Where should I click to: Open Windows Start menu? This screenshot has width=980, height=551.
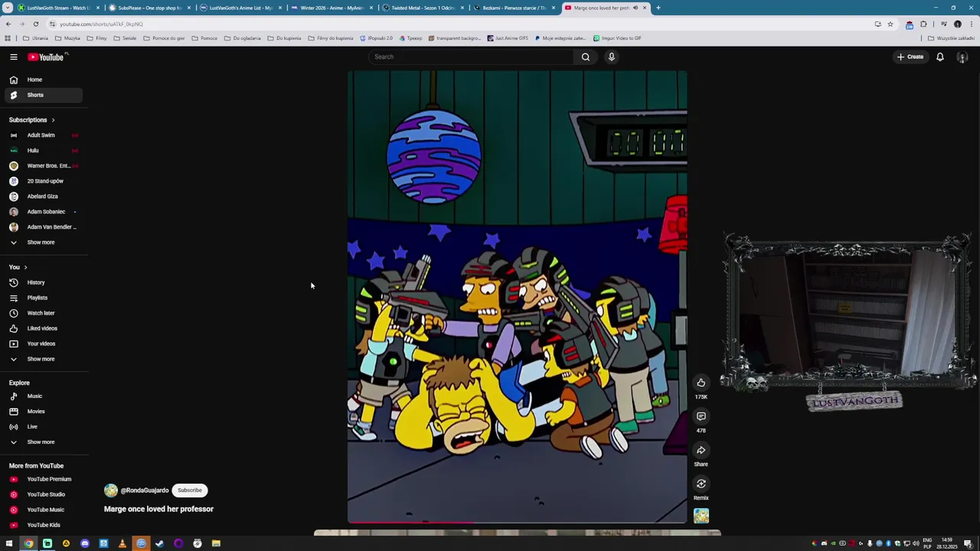(9, 543)
